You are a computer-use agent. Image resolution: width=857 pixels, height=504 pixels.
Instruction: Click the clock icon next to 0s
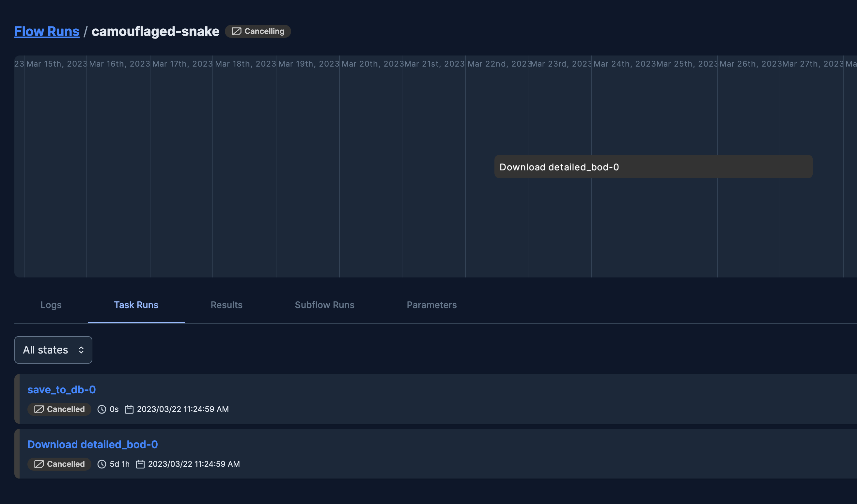click(102, 409)
